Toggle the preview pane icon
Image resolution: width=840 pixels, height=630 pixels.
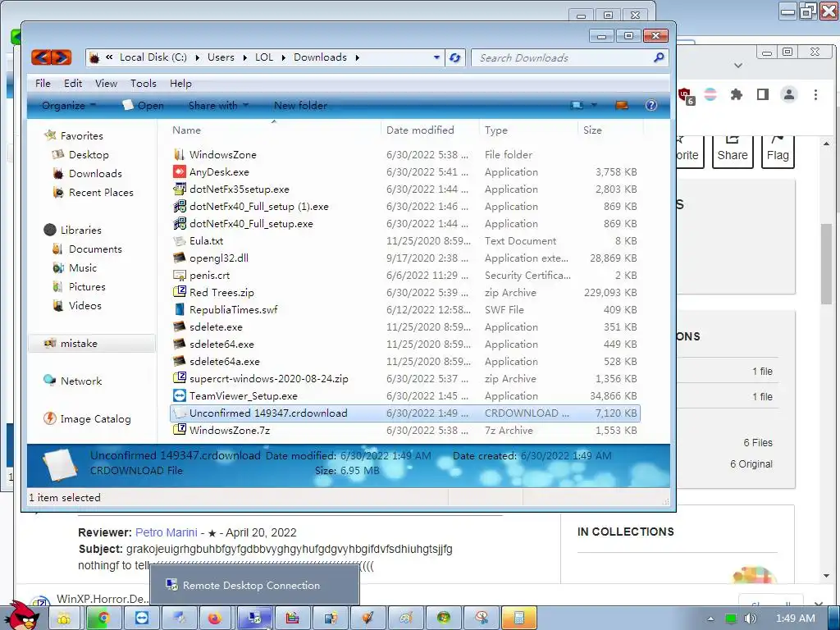coord(622,106)
